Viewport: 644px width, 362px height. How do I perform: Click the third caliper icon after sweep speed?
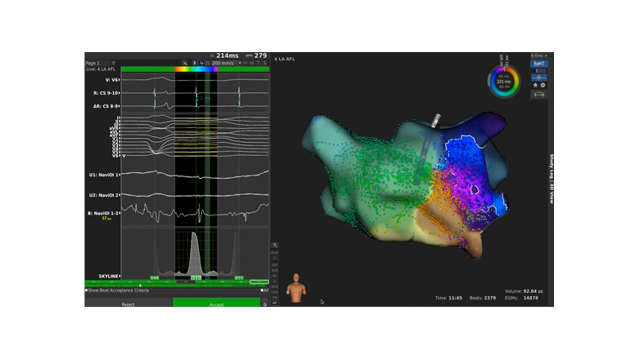(x=258, y=63)
